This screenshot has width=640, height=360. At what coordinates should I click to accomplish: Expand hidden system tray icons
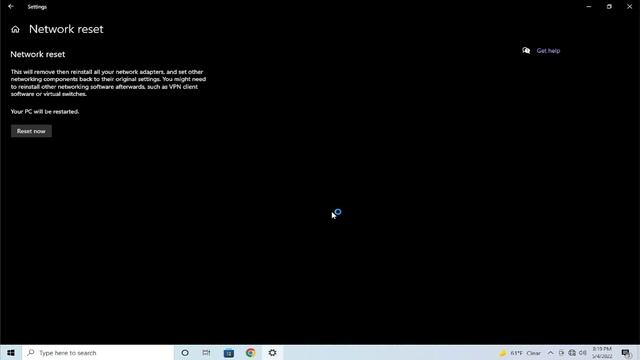[x=550, y=353]
